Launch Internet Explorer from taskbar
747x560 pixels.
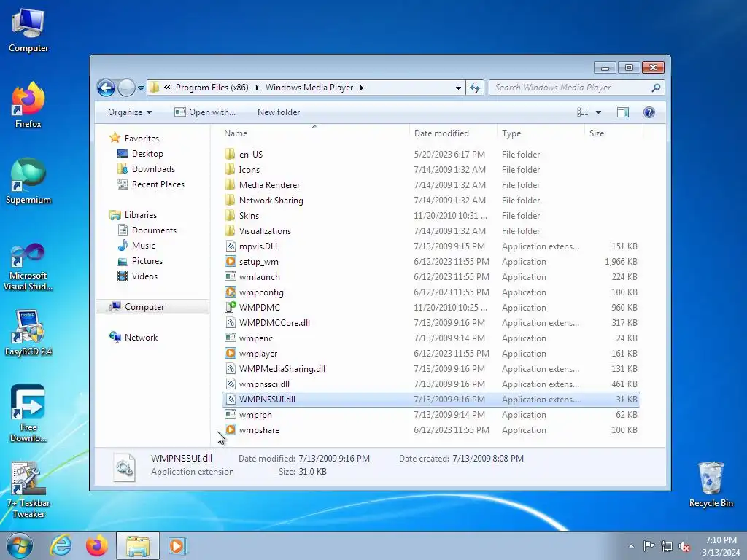pyautogui.click(x=61, y=545)
